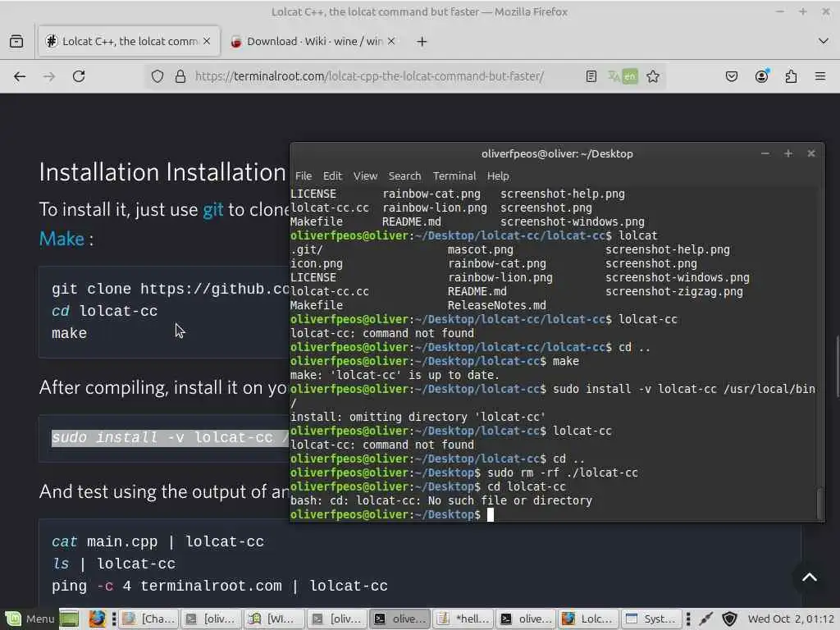The width and height of the screenshot is (840, 630).
Task: Click 'cat main.cpp | lolcat-cc' code line
Action: (158, 541)
